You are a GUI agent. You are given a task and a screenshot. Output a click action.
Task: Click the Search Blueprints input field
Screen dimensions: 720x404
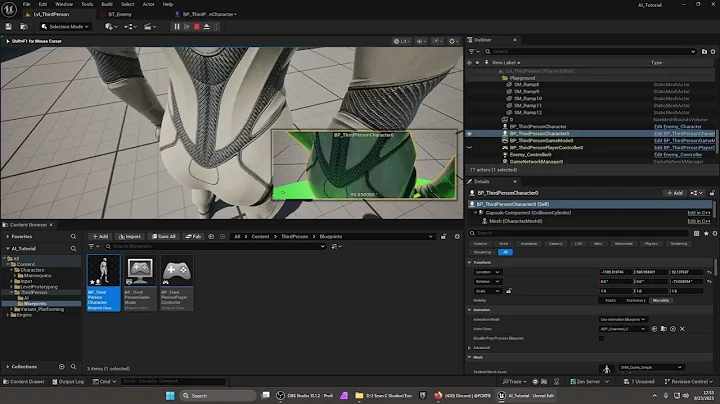[x=215, y=247]
